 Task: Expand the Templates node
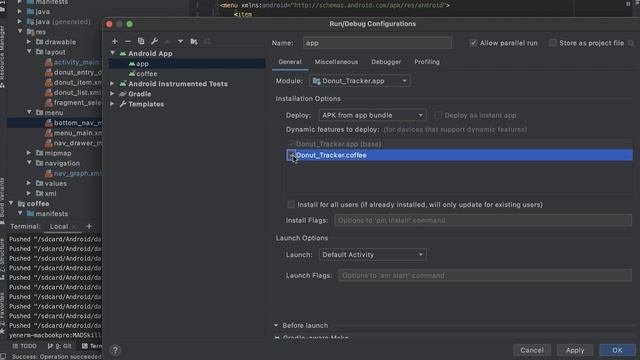coord(113,104)
